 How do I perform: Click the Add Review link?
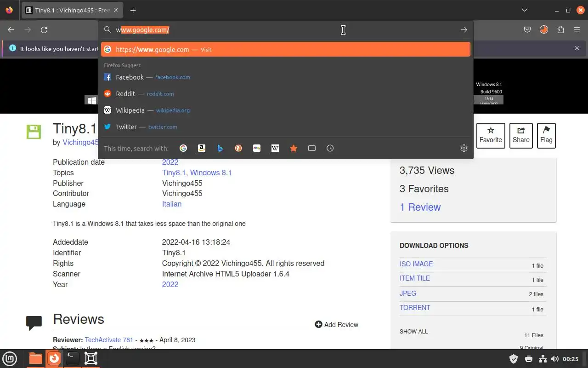pyautogui.click(x=336, y=325)
